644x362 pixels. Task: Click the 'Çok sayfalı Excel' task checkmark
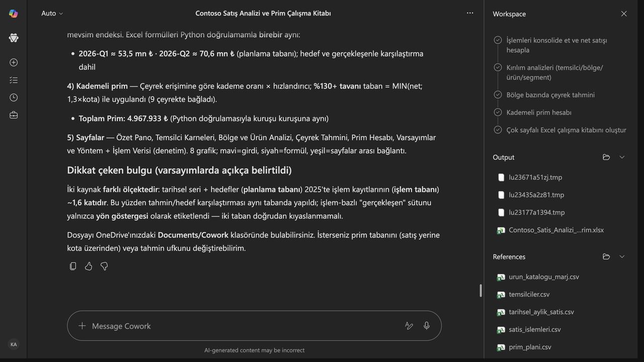[x=498, y=130]
